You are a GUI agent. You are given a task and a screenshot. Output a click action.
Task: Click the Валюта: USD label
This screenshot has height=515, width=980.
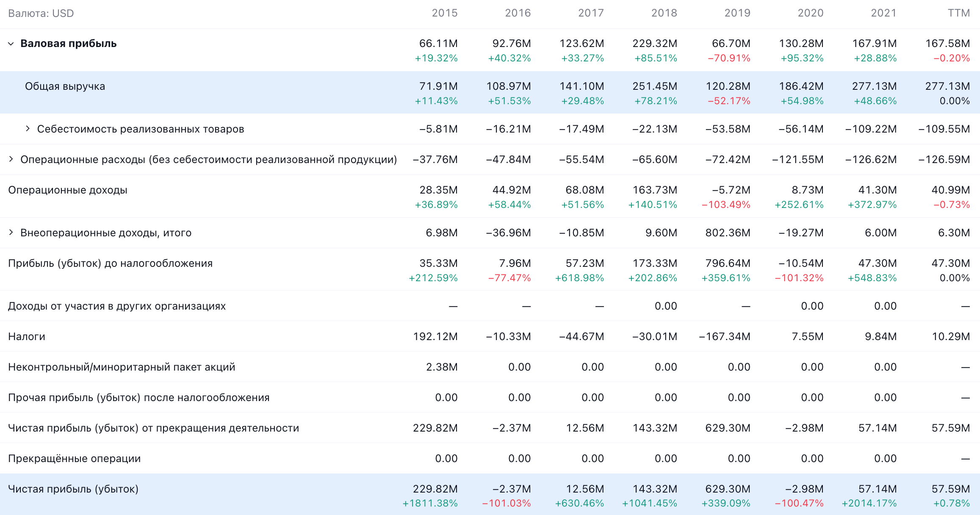41,14
